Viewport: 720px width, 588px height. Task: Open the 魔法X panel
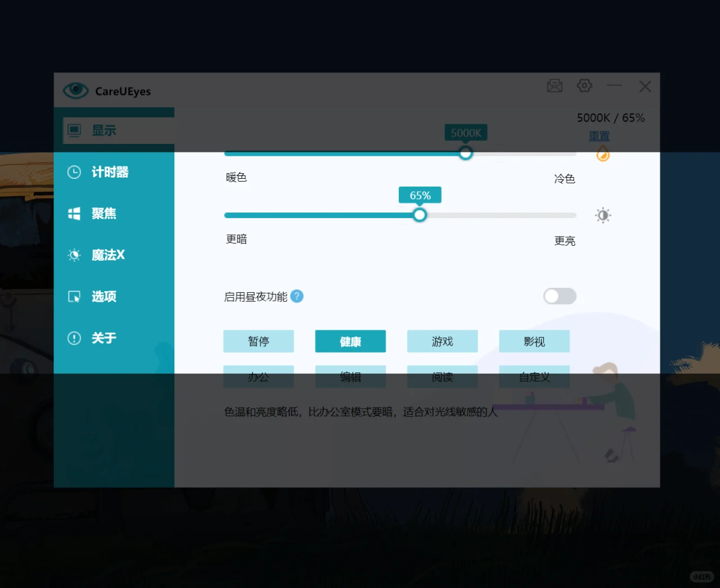pos(107,255)
